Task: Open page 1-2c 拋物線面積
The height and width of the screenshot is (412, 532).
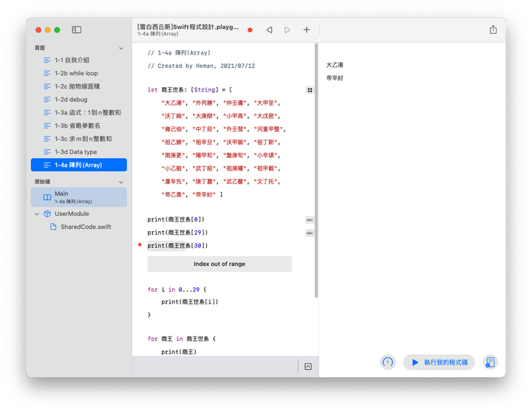Action: [79, 86]
